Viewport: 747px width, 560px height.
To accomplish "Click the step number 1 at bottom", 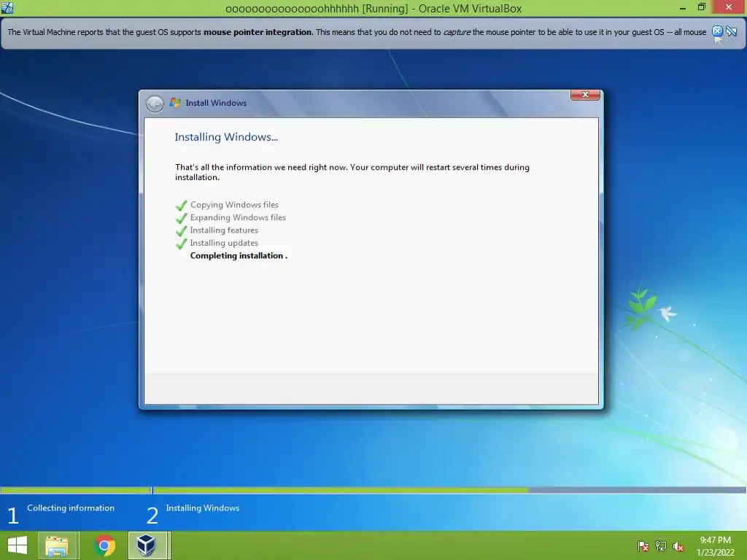I will pyautogui.click(x=13, y=516).
